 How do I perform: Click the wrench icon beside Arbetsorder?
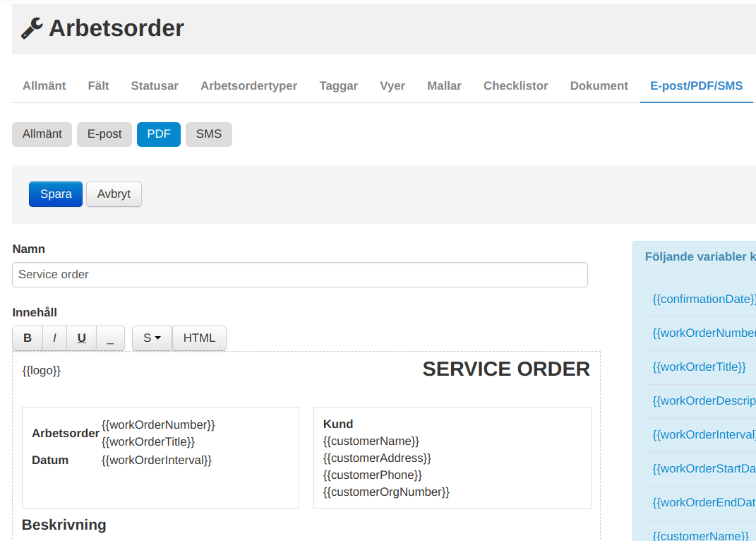(x=32, y=28)
